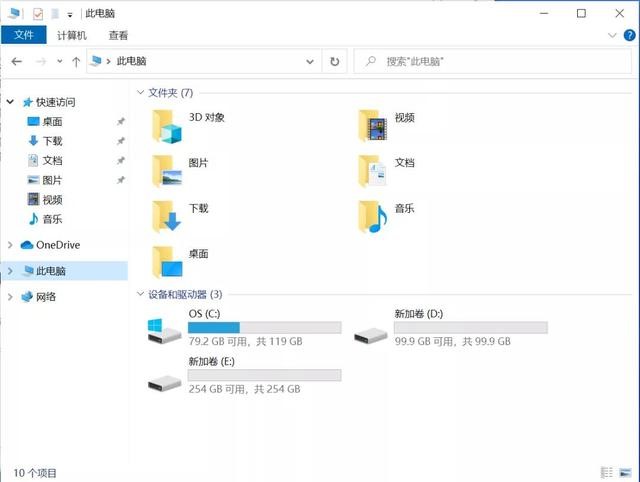Open address bar history dropdown

tap(310, 62)
